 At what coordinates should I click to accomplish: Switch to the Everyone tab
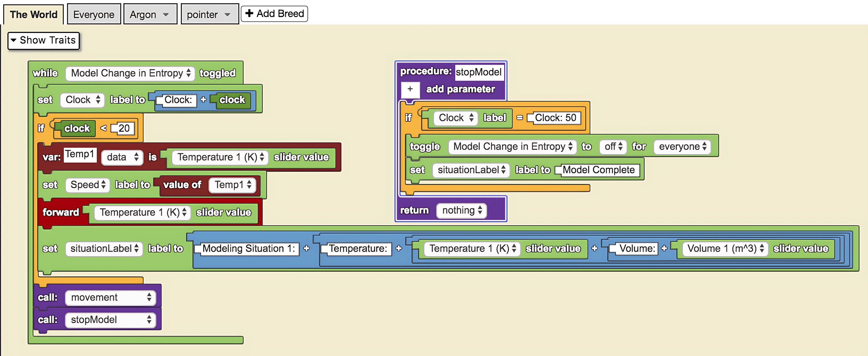click(x=94, y=14)
